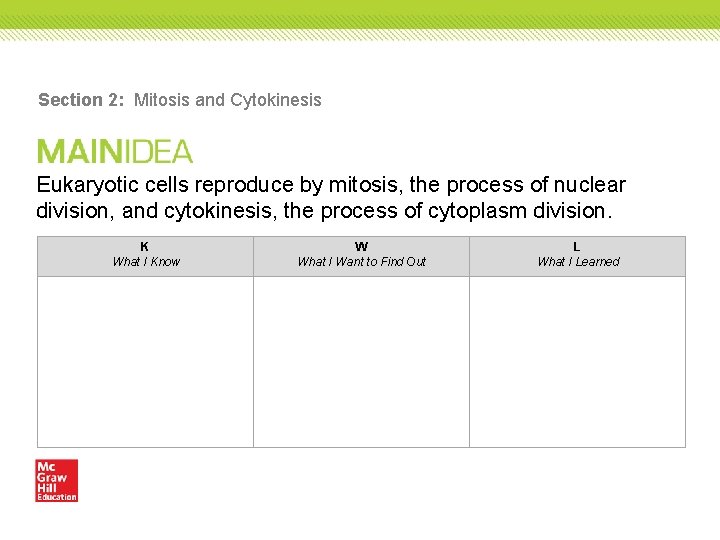Click the bold letter K in table header
The height and width of the screenshot is (540, 720).
point(144,247)
